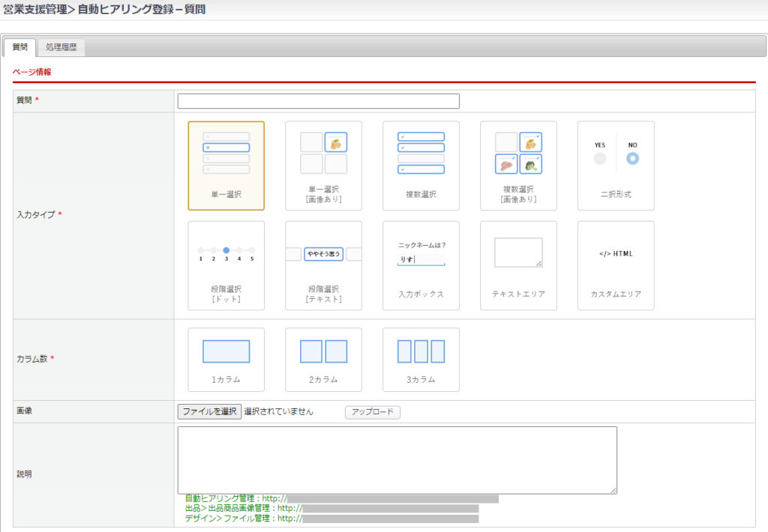Open the 質問 tab

coord(20,47)
